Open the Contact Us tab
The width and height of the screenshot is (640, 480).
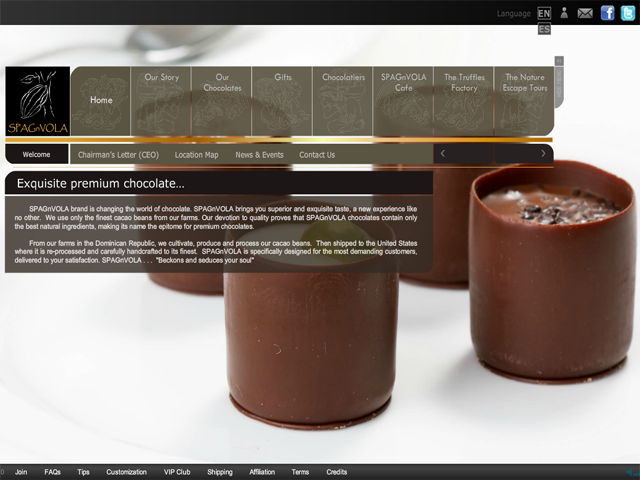[317, 155]
